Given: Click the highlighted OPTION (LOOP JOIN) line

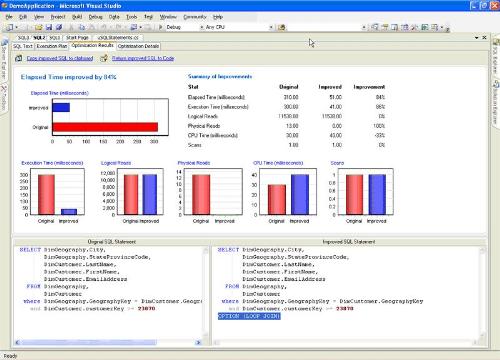Looking at the screenshot, I should click(x=249, y=316).
